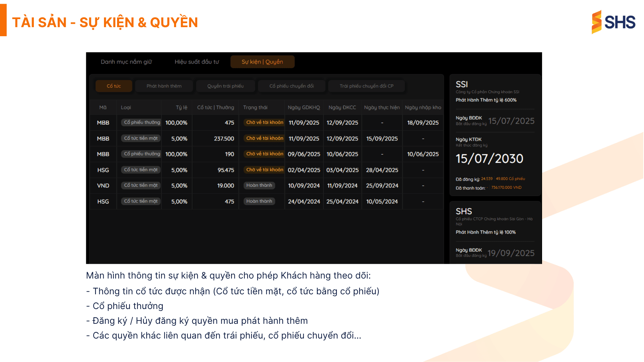Click the 237.500 dividend value
This screenshot has width=644, height=362.
pyautogui.click(x=224, y=138)
